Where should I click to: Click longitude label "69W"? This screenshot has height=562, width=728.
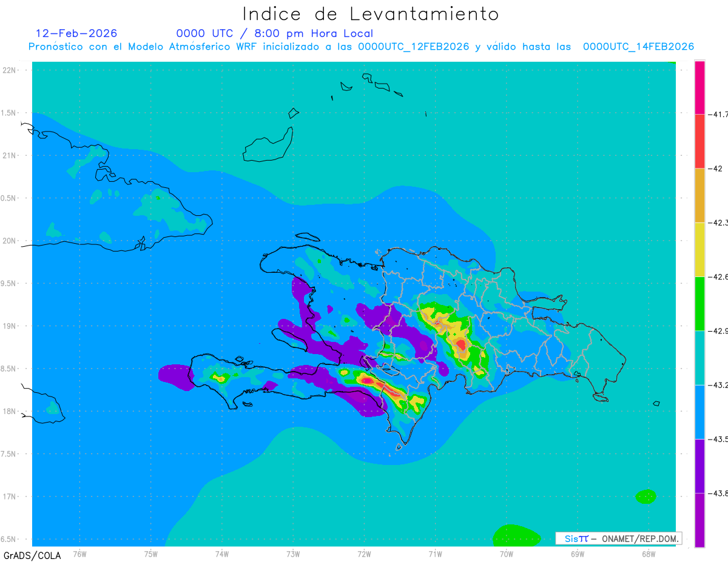tap(578, 553)
